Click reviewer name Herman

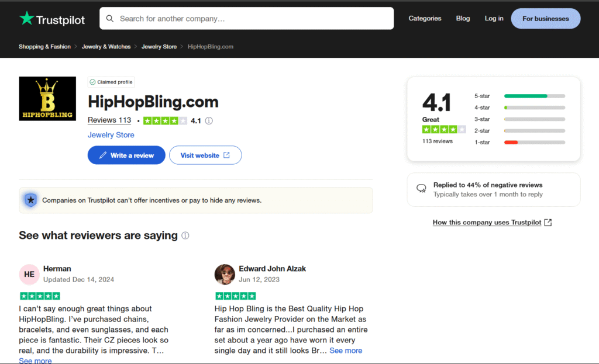57,269
